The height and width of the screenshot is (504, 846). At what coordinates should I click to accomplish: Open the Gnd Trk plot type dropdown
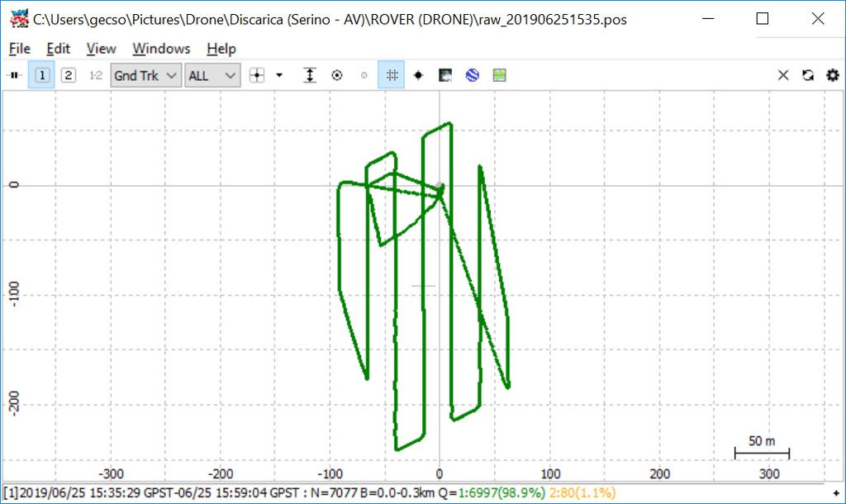(x=146, y=75)
